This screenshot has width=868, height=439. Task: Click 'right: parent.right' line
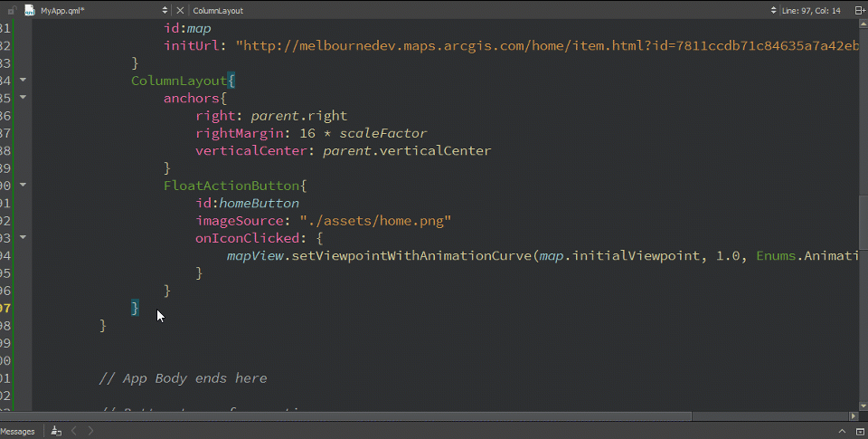click(271, 116)
